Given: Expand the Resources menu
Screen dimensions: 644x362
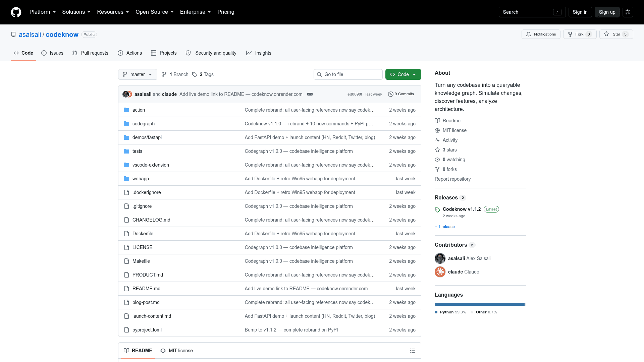Looking at the screenshot, I should (x=113, y=12).
